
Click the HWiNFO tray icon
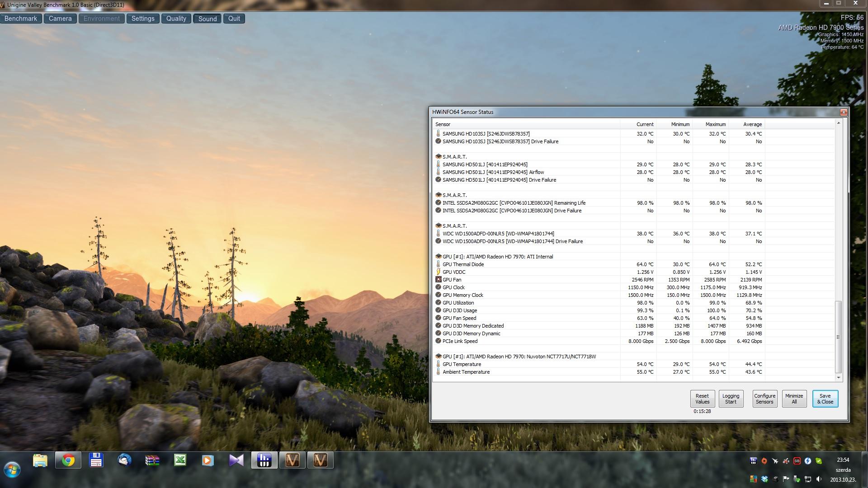click(753, 461)
